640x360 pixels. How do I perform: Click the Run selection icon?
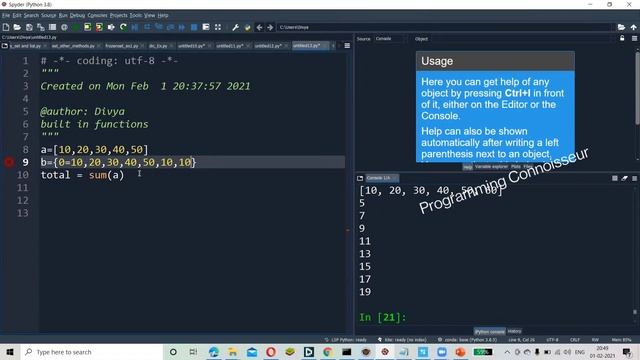click(x=111, y=27)
